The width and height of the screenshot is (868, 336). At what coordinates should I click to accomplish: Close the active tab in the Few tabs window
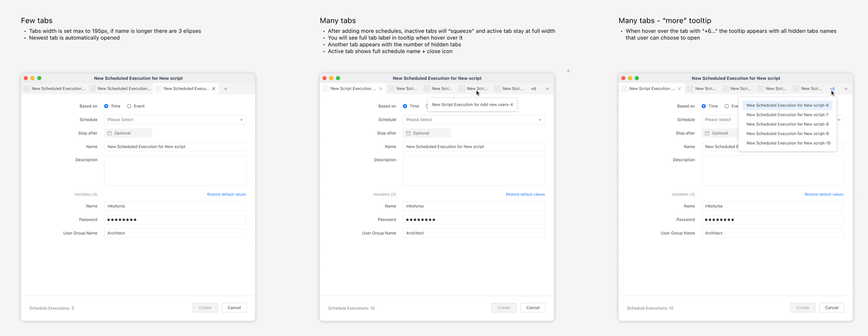[214, 89]
